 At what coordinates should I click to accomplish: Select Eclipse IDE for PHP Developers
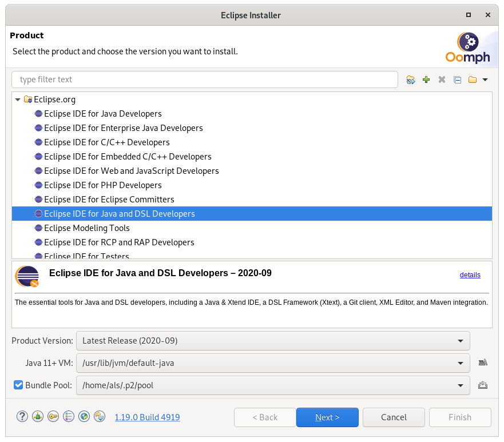tap(102, 185)
